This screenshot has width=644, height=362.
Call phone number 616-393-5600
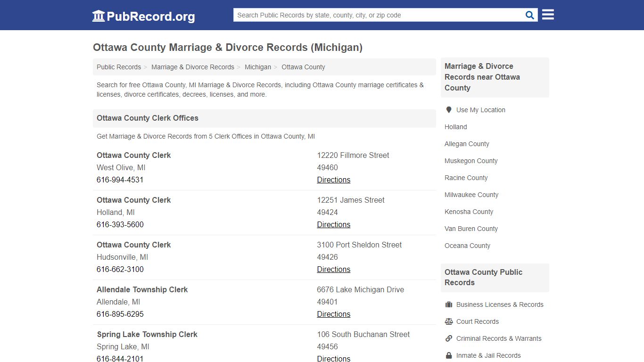[120, 224]
